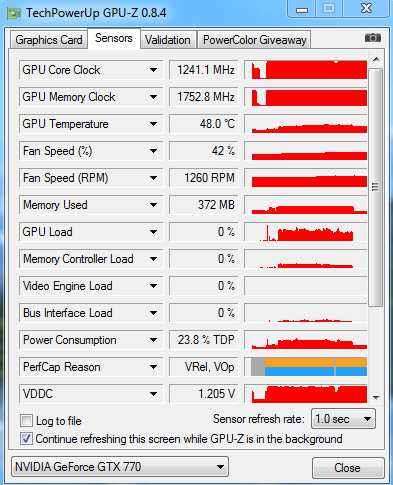Switch to the Graphics Card tab
Viewport: 393px width, 485px height.
click(x=49, y=40)
